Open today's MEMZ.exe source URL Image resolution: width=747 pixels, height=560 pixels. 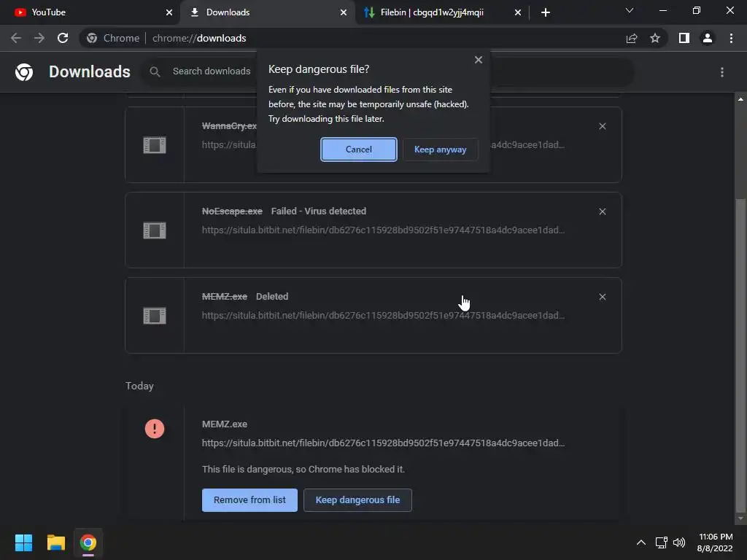pos(383,443)
